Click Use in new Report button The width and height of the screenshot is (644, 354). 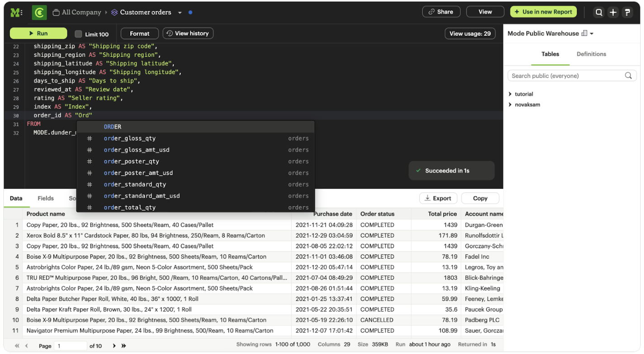click(x=543, y=12)
